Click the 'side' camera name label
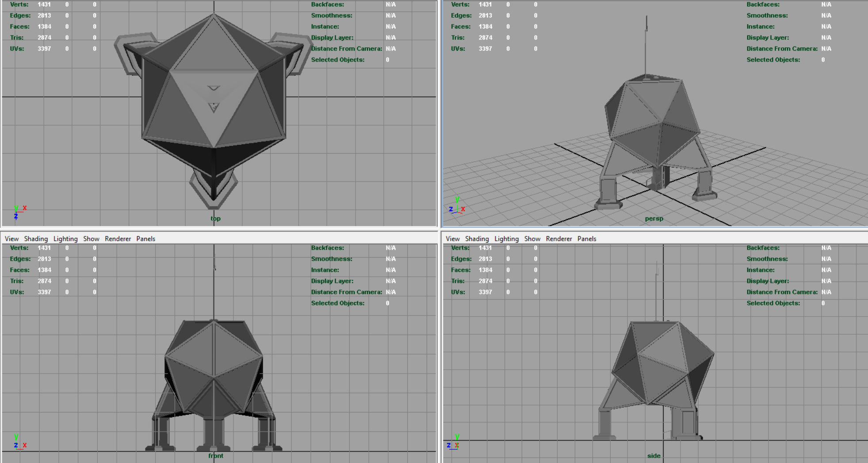868x463 pixels. coord(654,455)
